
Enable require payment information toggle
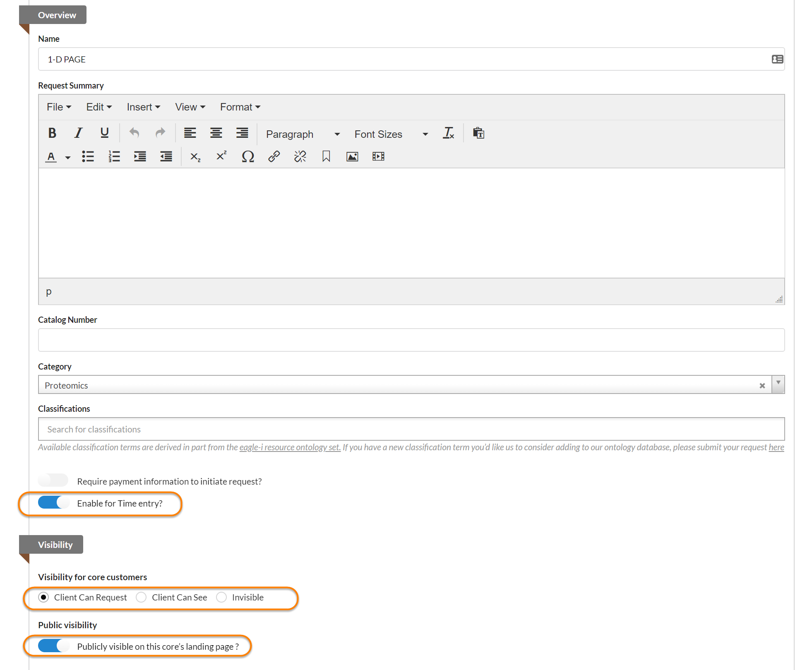(53, 480)
